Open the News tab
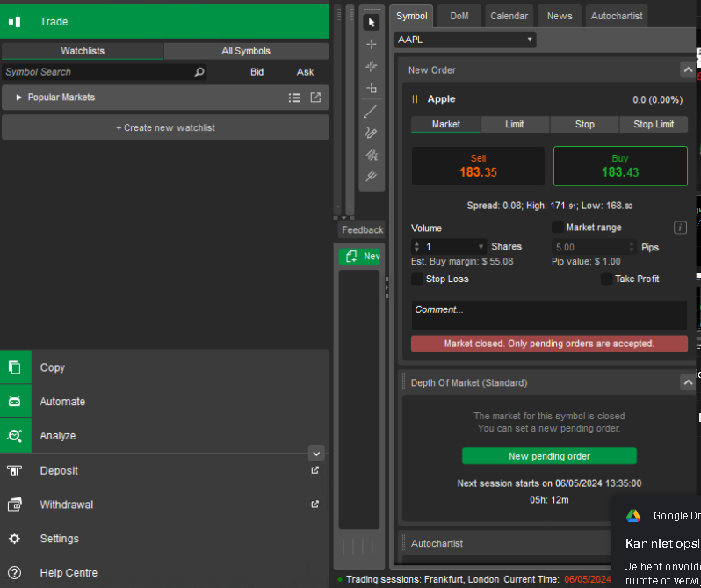This screenshot has width=701, height=588. pos(560,16)
